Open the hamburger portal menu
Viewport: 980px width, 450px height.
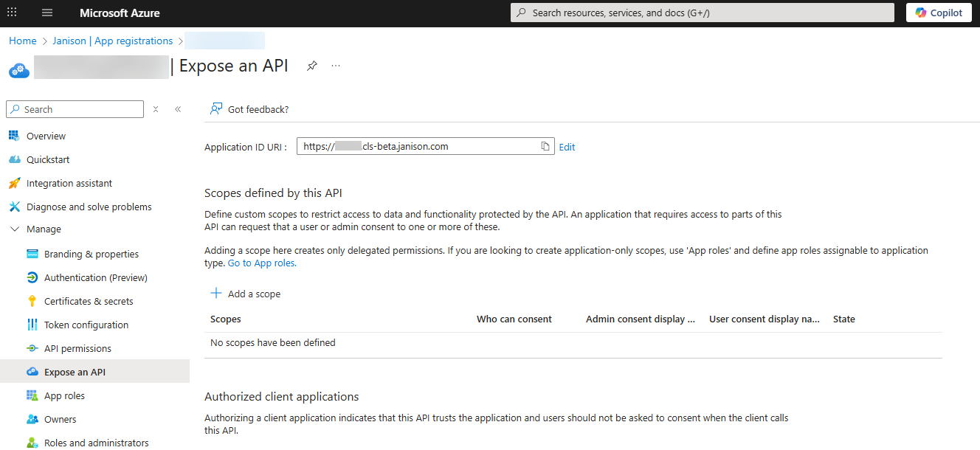pyautogui.click(x=47, y=13)
